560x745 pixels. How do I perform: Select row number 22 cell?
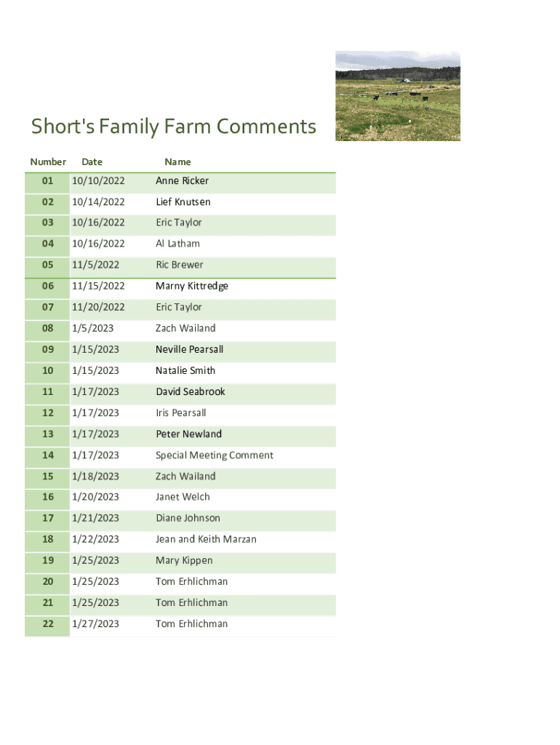(48, 624)
